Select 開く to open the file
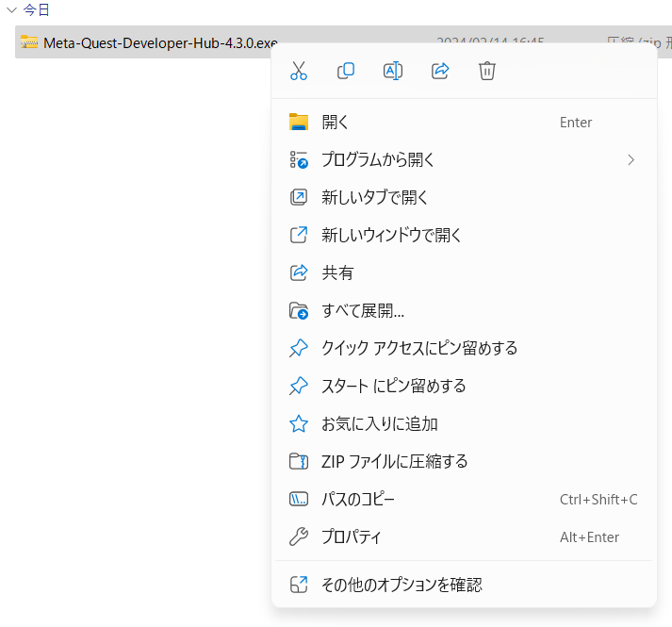Image resolution: width=672 pixels, height=627 pixels. [336, 122]
